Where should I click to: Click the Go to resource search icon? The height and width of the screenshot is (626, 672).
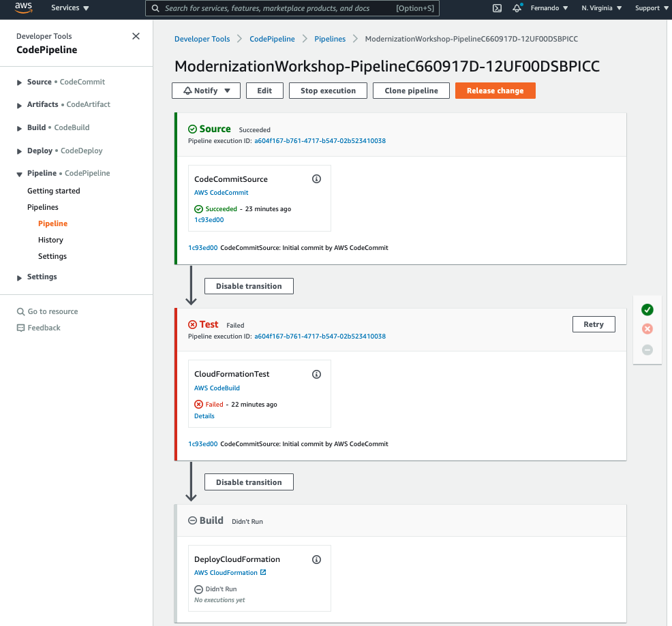pos(20,311)
